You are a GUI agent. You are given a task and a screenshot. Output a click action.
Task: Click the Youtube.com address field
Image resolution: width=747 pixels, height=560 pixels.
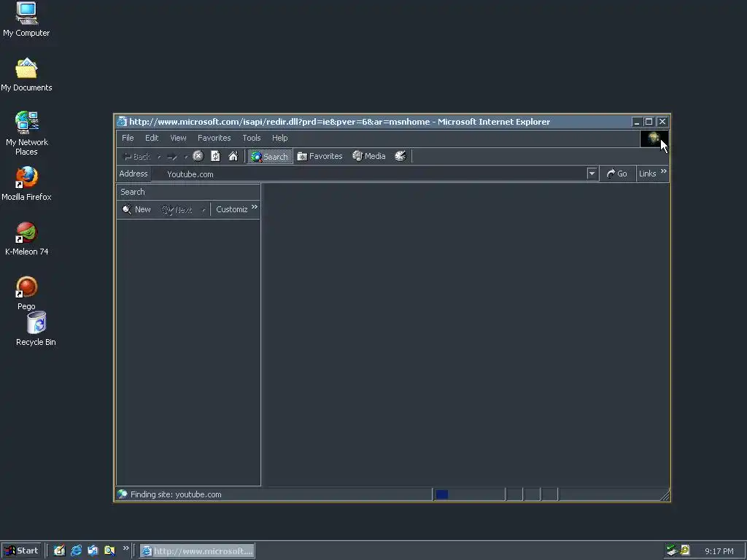point(374,174)
